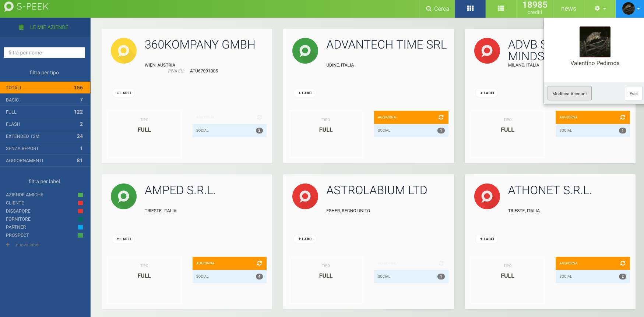This screenshot has height=317, width=644.
Task: Open crediti balance 18985
Action: [x=535, y=8]
